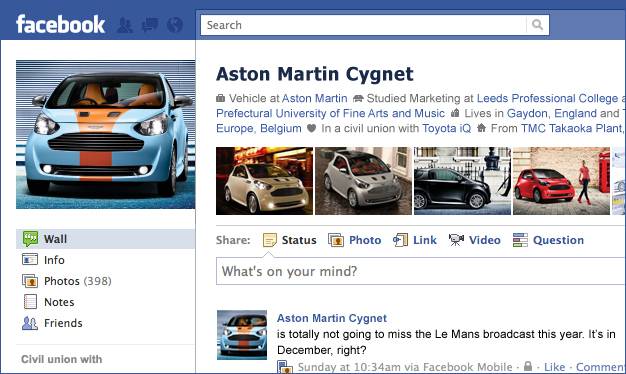Open the red Cygnet photo
The height and width of the screenshot is (374, 626).
(561, 181)
